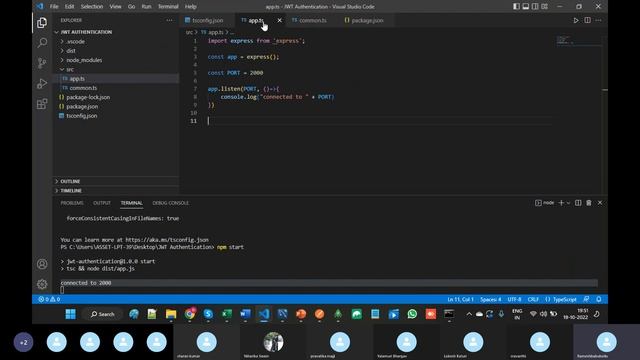Toggle the secondary side bar visibility

[x=535, y=7]
